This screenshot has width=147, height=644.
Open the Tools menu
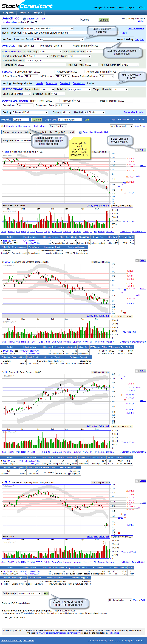coord(24,13)
